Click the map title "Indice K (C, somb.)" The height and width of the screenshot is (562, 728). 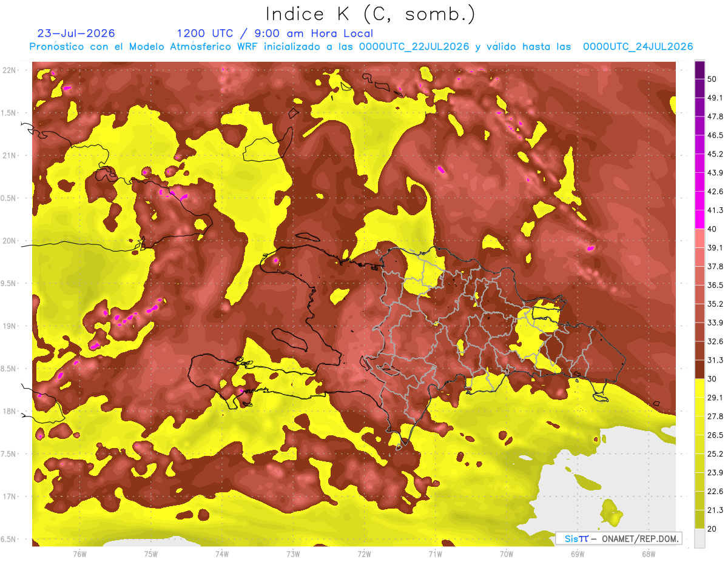click(x=370, y=14)
